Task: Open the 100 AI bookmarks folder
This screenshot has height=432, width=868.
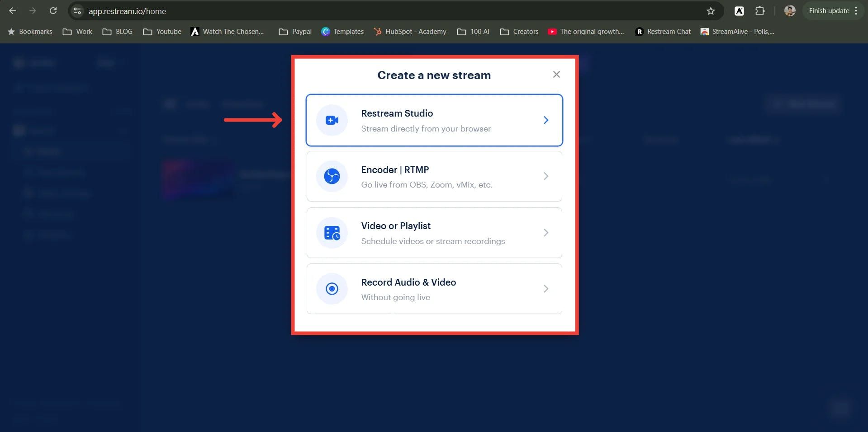Action: pyautogui.click(x=473, y=32)
